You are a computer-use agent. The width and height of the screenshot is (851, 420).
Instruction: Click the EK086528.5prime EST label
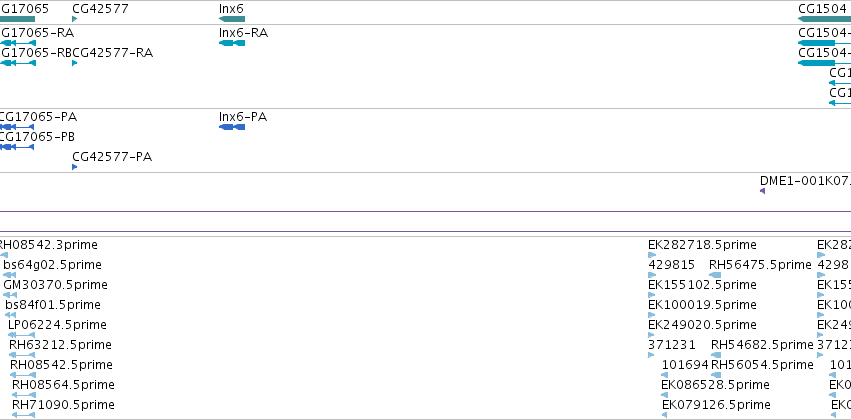click(x=715, y=385)
